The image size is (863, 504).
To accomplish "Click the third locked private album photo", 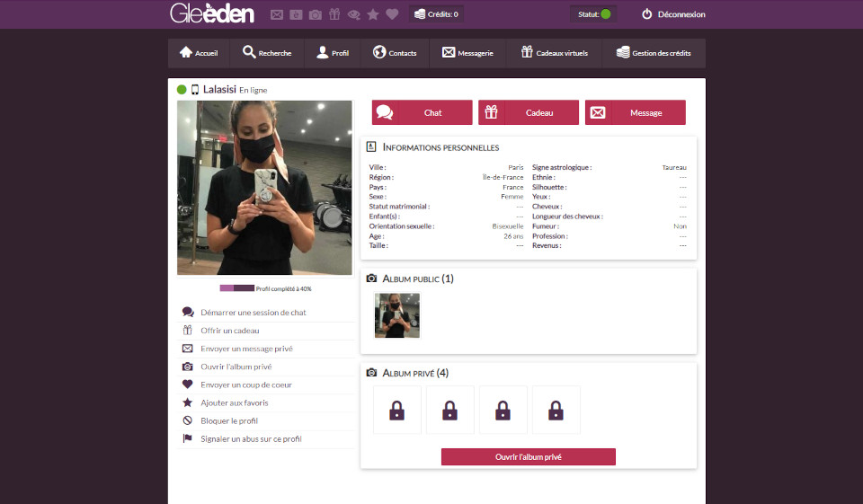I will (503, 410).
